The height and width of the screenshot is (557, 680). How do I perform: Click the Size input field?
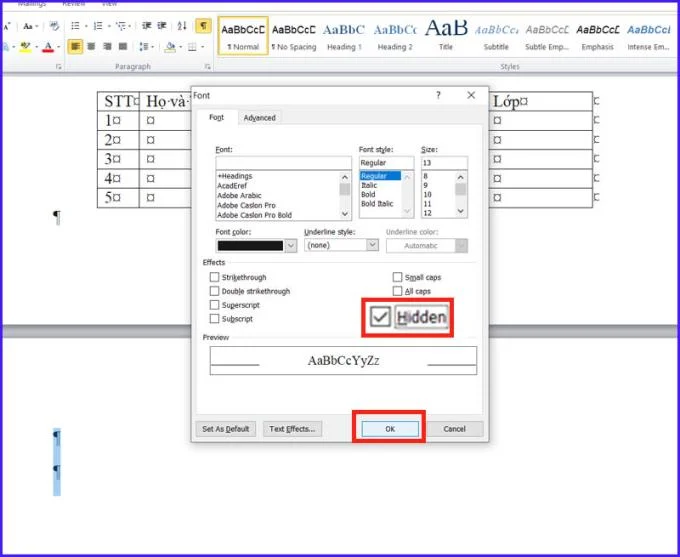(444, 163)
